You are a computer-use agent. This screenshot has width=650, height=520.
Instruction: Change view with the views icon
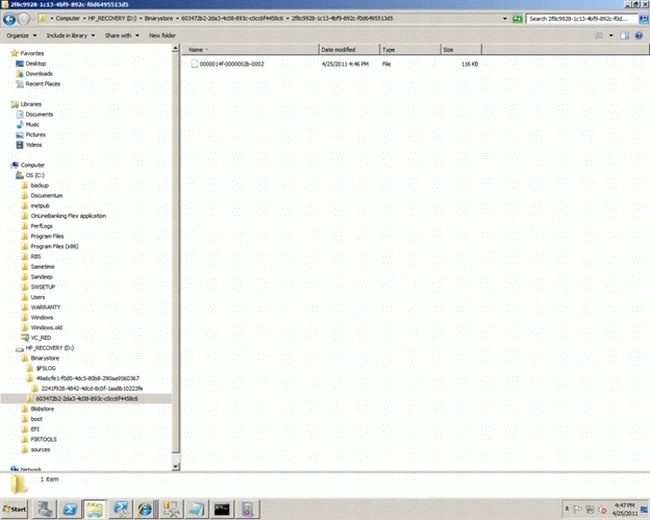pos(599,35)
